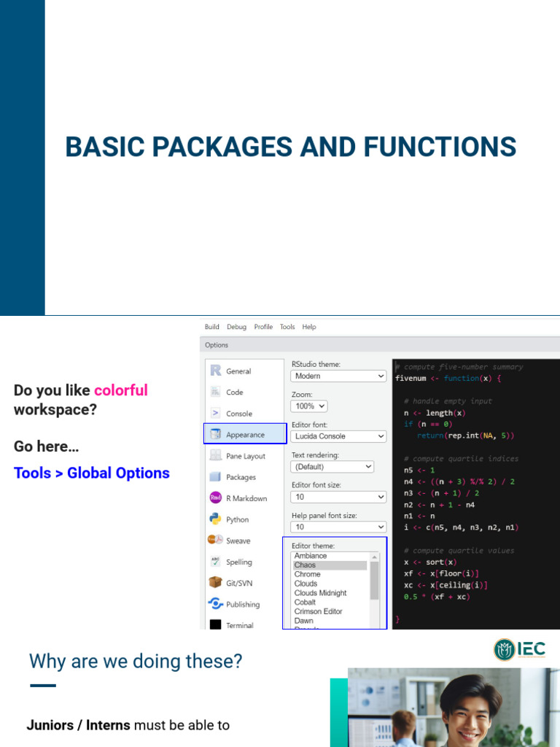This screenshot has width=560, height=747.
Task: Click the IEC logo
Action: coord(519,649)
